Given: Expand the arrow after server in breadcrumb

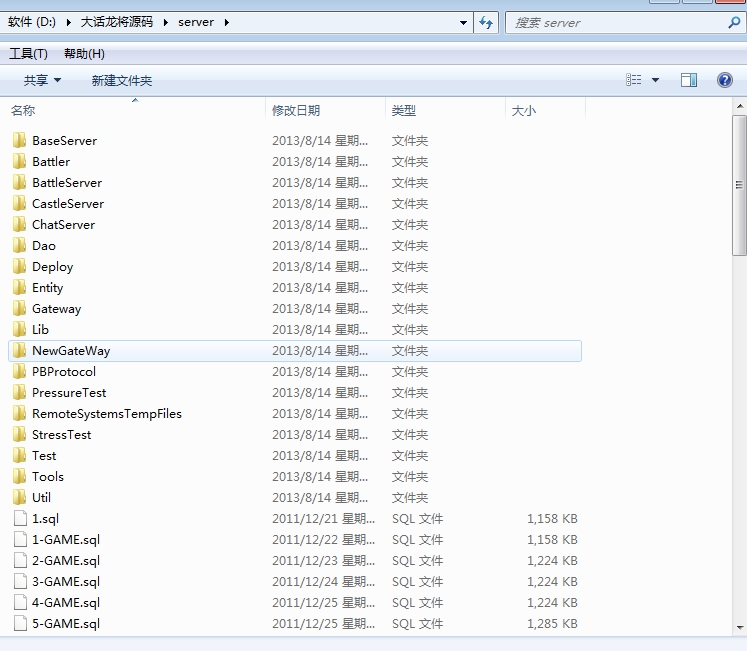Looking at the screenshot, I should point(226,22).
